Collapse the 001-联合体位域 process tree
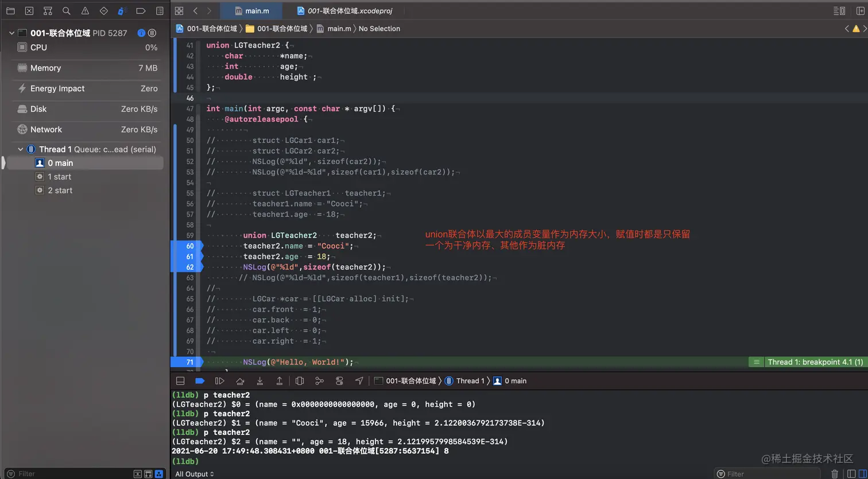868x479 pixels. tap(11, 33)
